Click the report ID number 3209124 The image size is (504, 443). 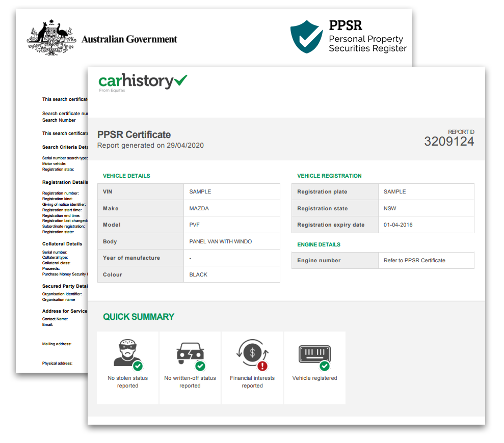coord(449,142)
